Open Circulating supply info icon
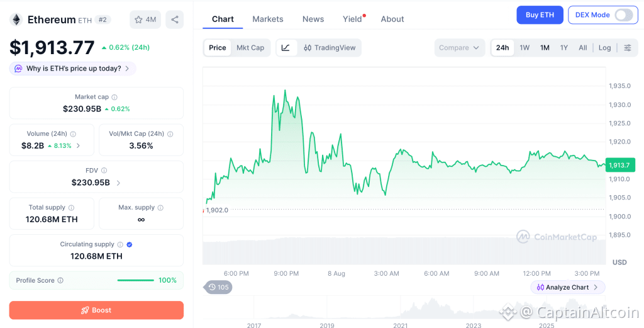This screenshot has width=644, height=328. (120, 244)
